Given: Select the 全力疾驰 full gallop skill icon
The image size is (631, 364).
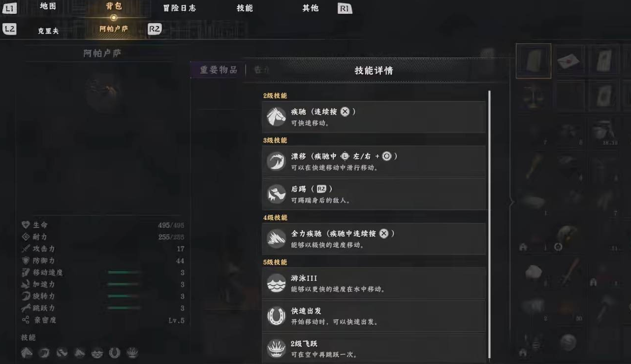Looking at the screenshot, I should pyautogui.click(x=276, y=239).
